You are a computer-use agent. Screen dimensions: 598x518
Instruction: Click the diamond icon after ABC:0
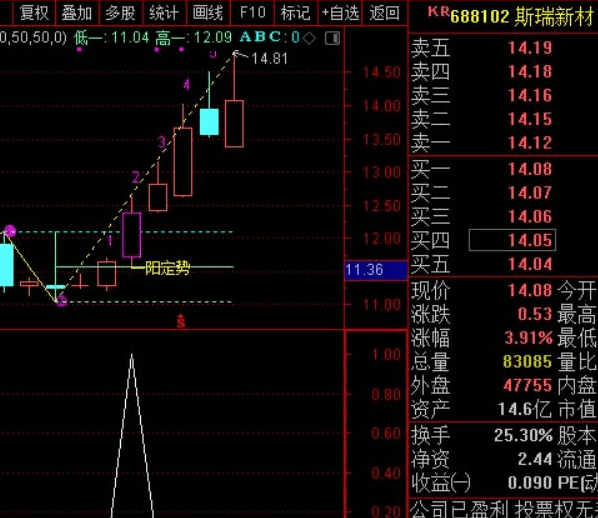309,38
